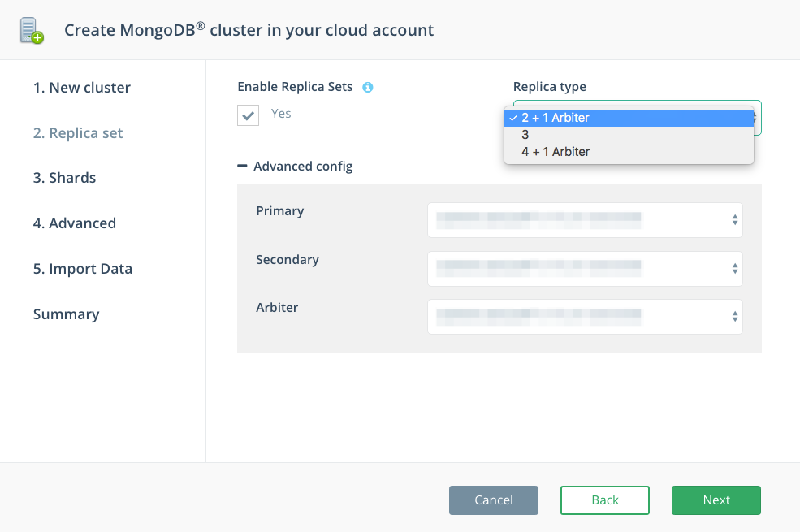Uncheck the Enable Replica Sets checkbox
The image size is (800, 532).
248,115
